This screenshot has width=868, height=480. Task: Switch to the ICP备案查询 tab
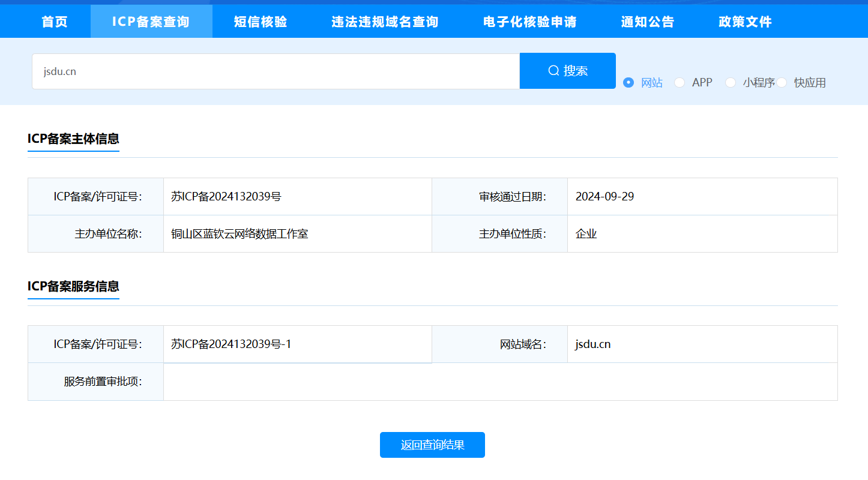click(151, 22)
